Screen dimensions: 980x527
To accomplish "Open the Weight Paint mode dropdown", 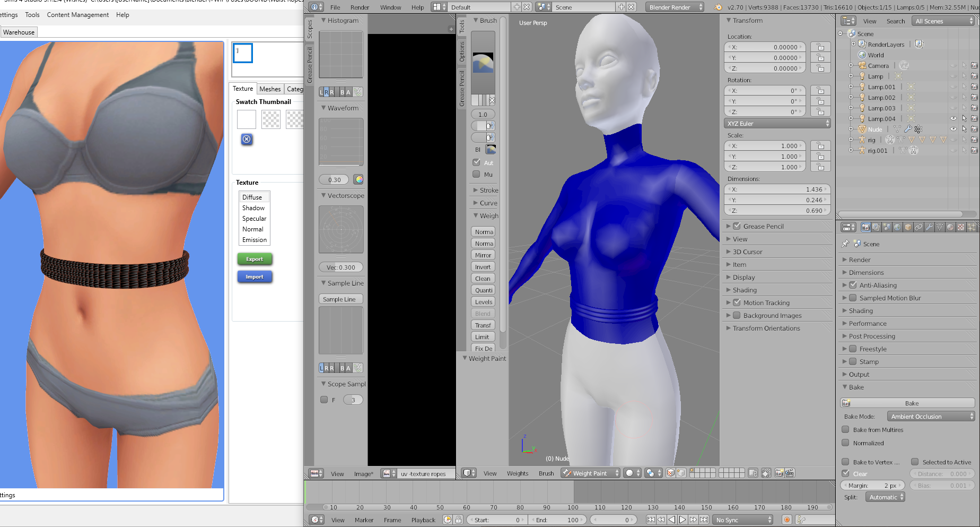I will coord(590,473).
